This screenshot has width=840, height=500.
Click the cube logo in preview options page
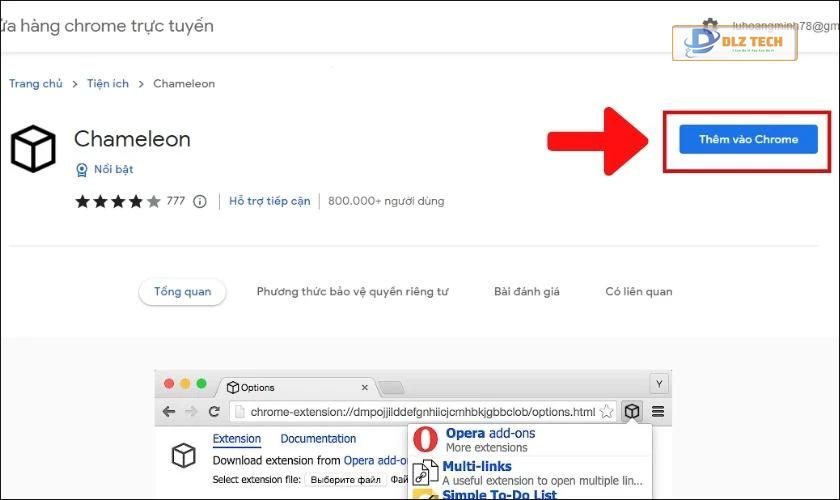point(183,456)
